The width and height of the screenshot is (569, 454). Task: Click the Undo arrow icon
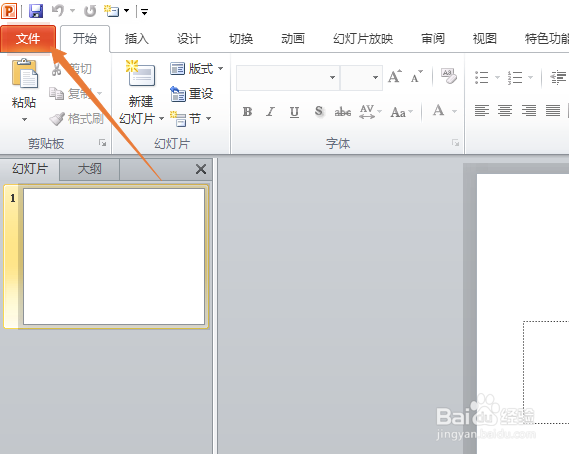click(x=58, y=11)
